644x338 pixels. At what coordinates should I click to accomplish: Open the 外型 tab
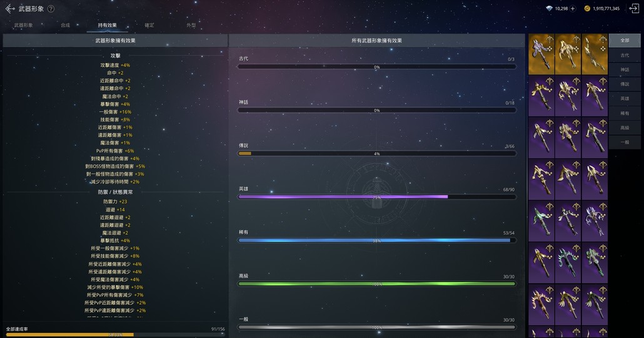(191, 25)
